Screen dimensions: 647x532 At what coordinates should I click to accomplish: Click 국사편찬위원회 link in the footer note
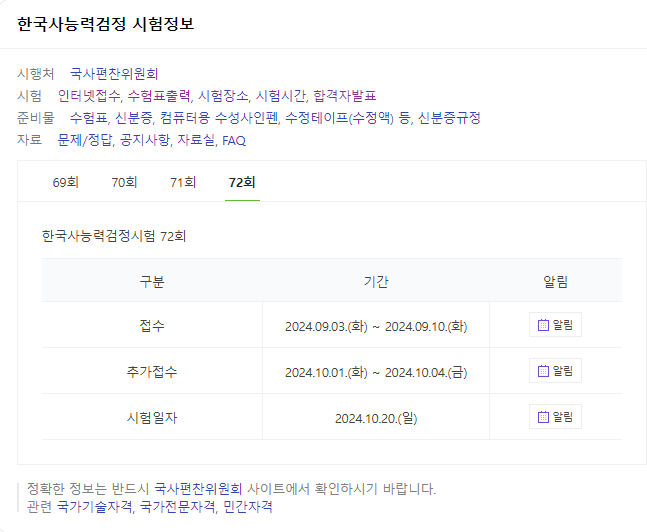(x=198, y=489)
